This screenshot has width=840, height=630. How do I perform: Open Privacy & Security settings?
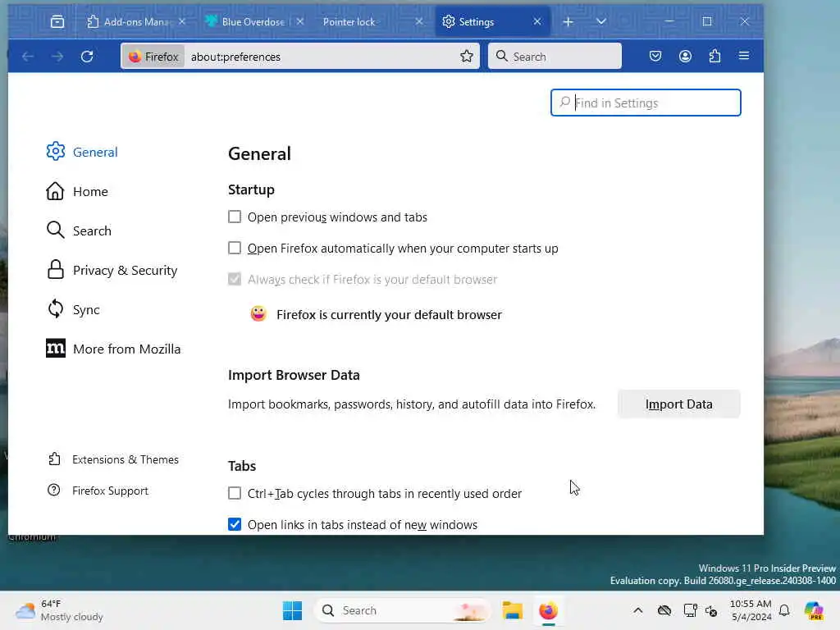112,270
